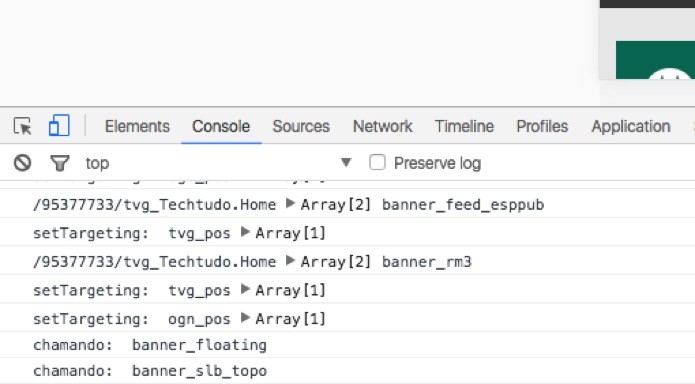Expand Array[2] next to banner_feed_esppub

[x=290, y=204]
